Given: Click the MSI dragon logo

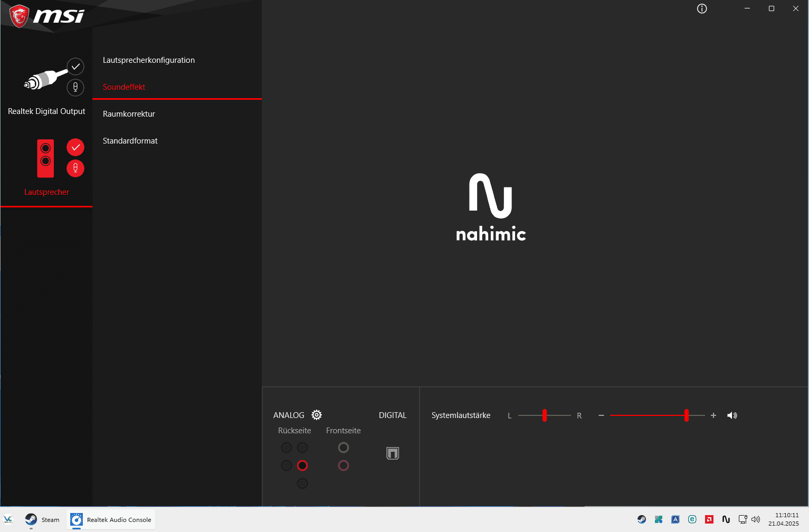Looking at the screenshot, I should [x=20, y=16].
